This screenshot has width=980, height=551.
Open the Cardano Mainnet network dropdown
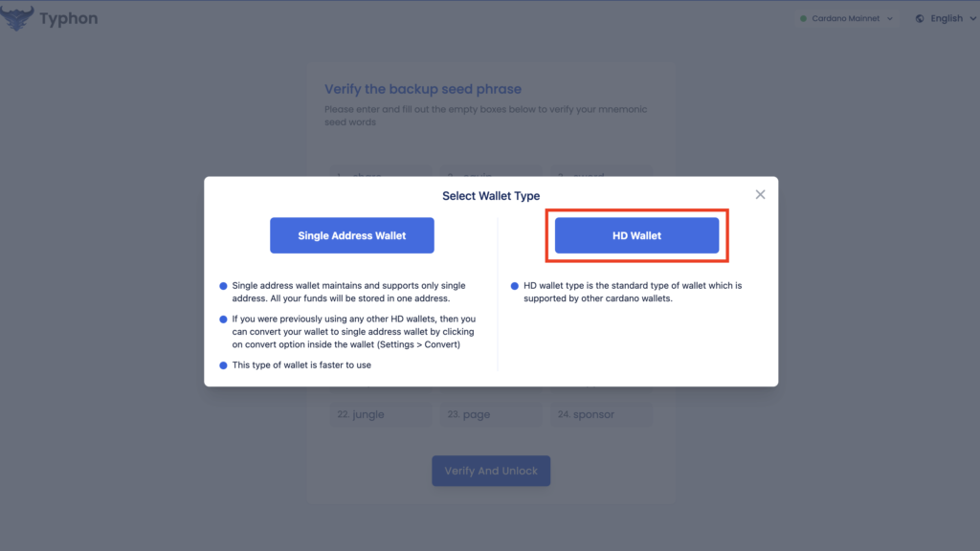(x=847, y=19)
